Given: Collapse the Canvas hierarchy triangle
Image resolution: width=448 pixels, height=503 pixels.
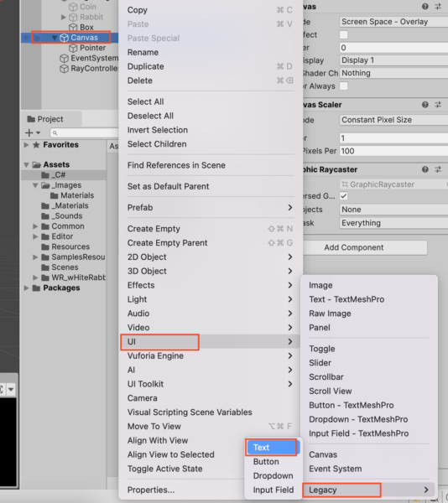Looking at the screenshot, I should pyautogui.click(x=55, y=38).
